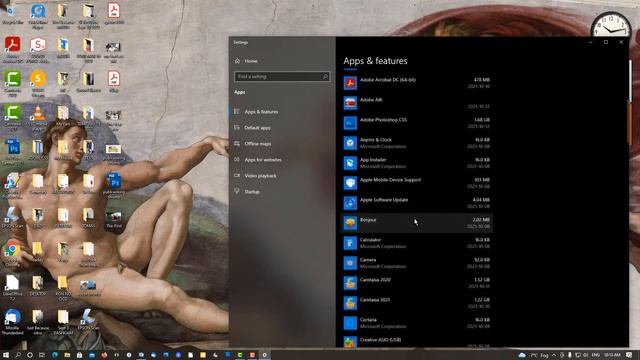The image size is (640, 360).
Task: Select Creative ASIO (USB) entry
Action: [416, 342]
